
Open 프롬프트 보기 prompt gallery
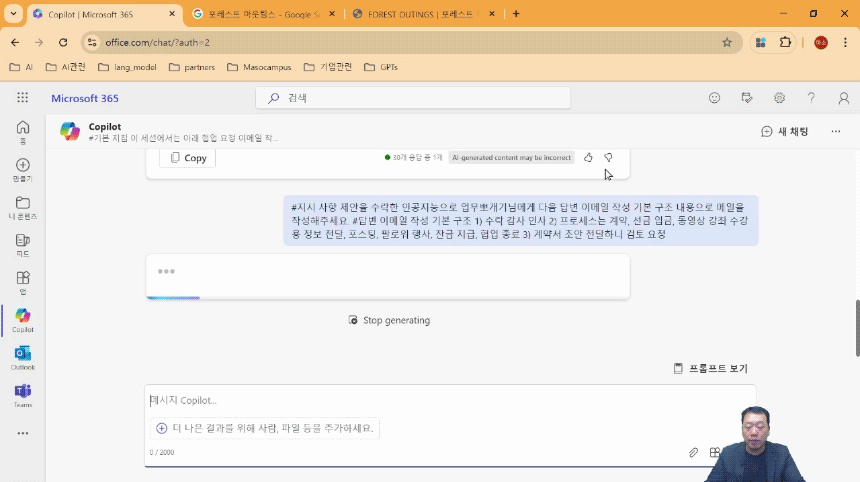(x=710, y=368)
